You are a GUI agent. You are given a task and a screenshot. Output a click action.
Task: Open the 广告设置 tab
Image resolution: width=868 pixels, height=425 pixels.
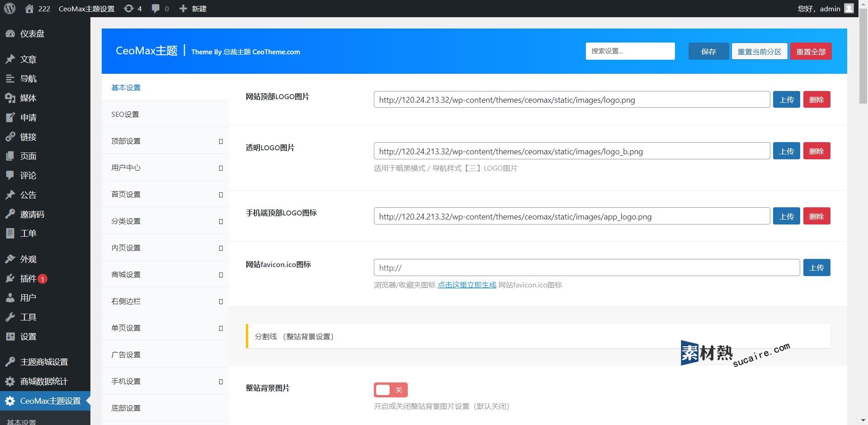(x=165, y=355)
